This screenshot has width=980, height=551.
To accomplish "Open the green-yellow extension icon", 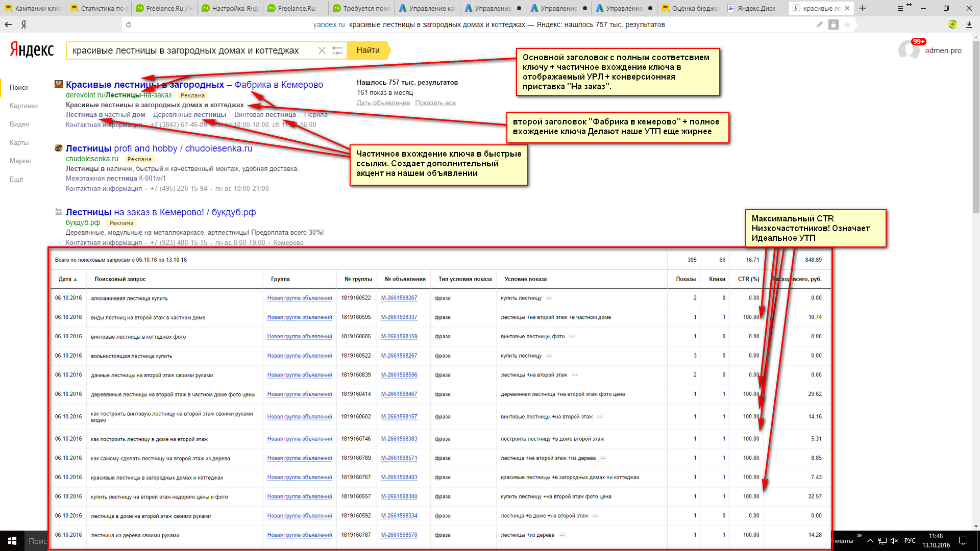I will tap(952, 24).
